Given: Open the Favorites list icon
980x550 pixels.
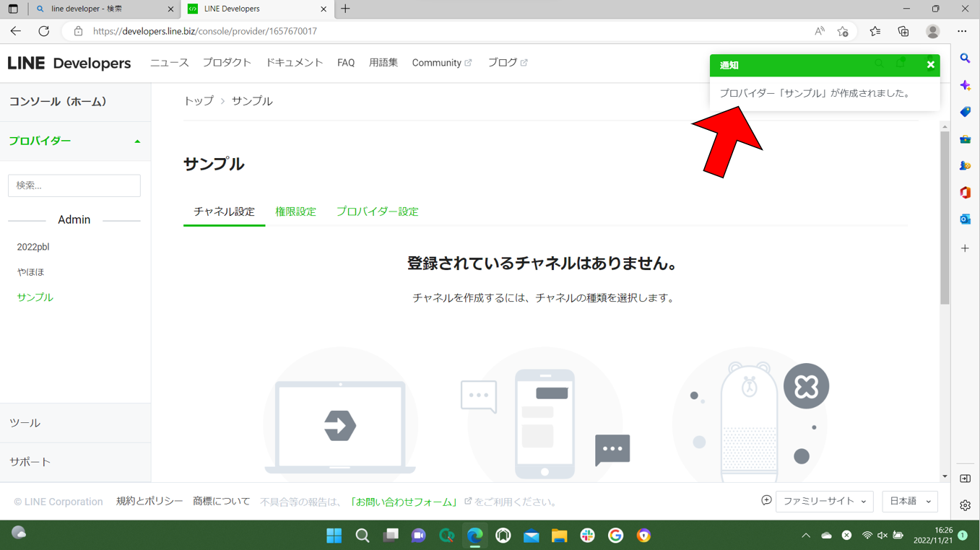Looking at the screenshot, I should pos(875,31).
